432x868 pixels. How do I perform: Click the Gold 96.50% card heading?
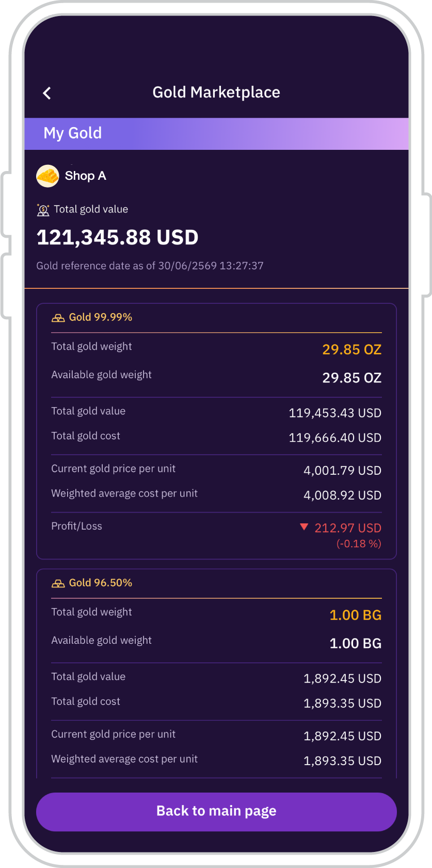coord(101,583)
